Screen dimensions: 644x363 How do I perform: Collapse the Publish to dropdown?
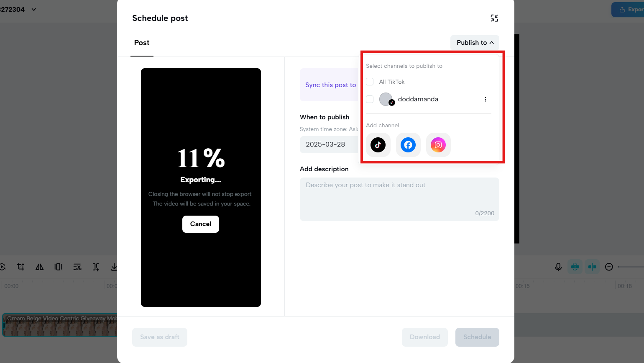click(475, 43)
